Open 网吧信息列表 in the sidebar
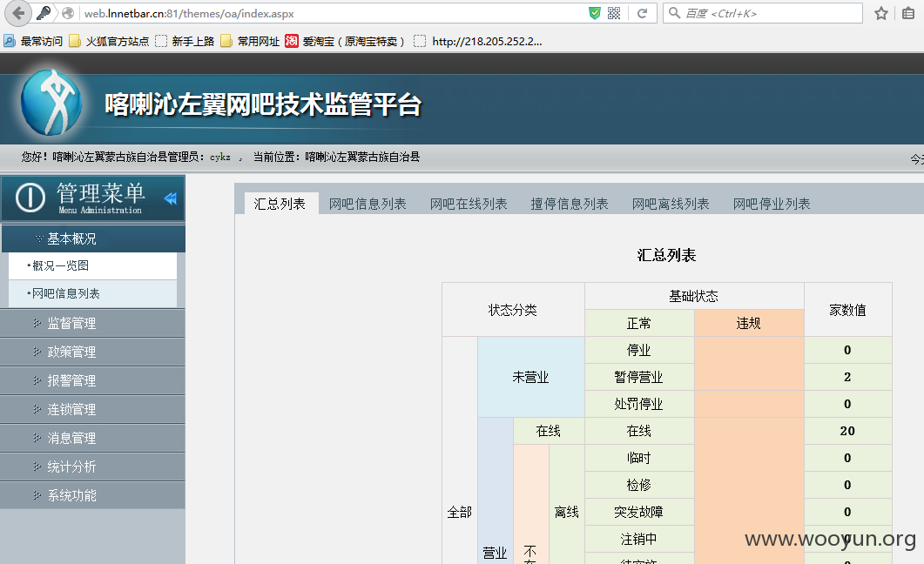 point(92,293)
